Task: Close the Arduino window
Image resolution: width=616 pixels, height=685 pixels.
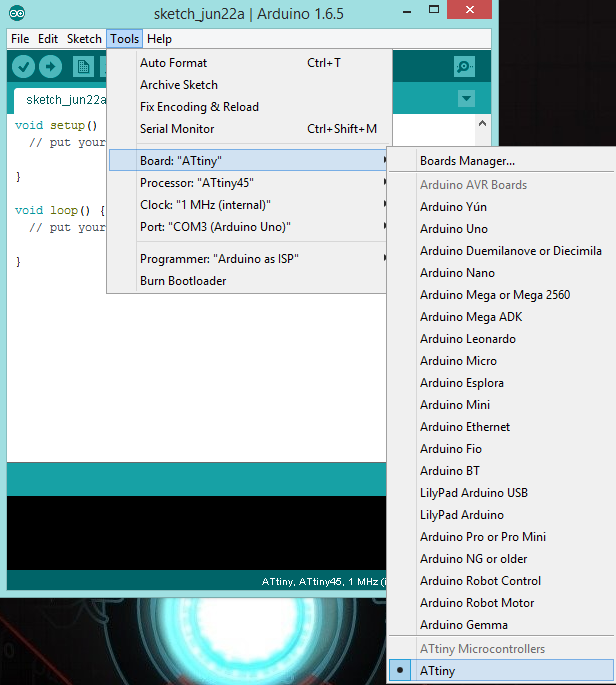Action: pyautogui.click(x=470, y=10)
